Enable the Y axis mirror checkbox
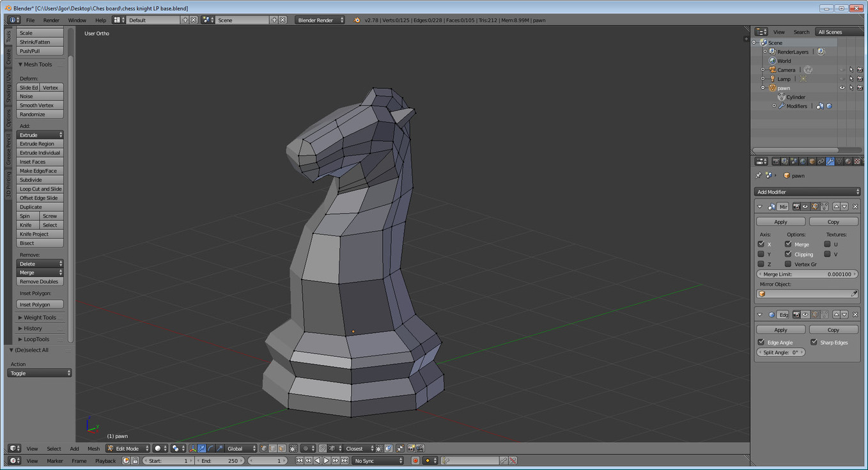 click(761, 254)
